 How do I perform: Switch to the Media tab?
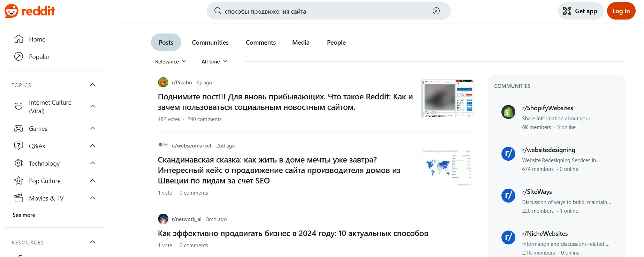point(301,42)
